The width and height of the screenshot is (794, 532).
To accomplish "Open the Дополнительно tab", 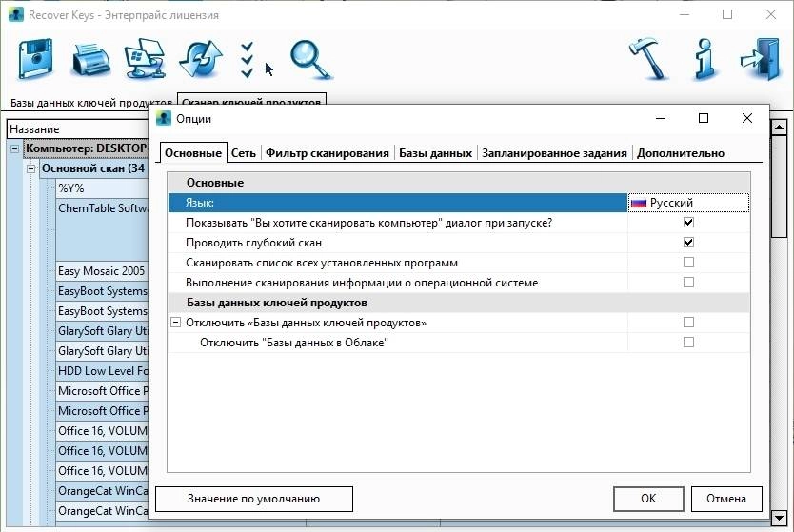I will (x=681, y=153).
